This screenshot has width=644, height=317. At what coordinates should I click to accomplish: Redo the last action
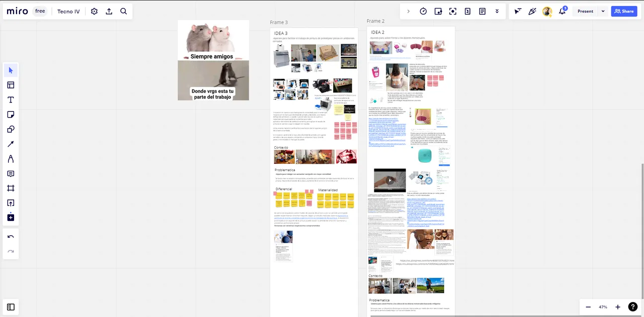point(11,251)
